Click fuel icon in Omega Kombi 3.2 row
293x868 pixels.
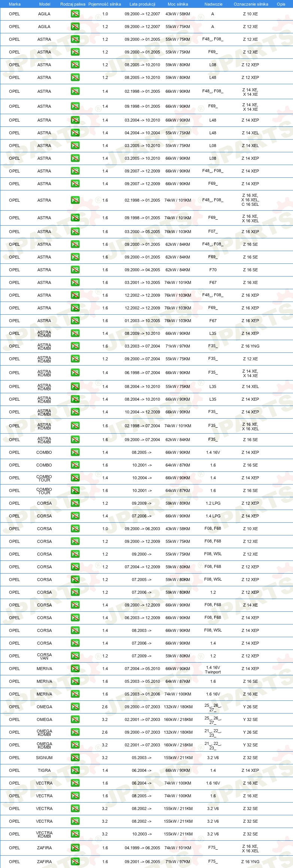(75, 745)
